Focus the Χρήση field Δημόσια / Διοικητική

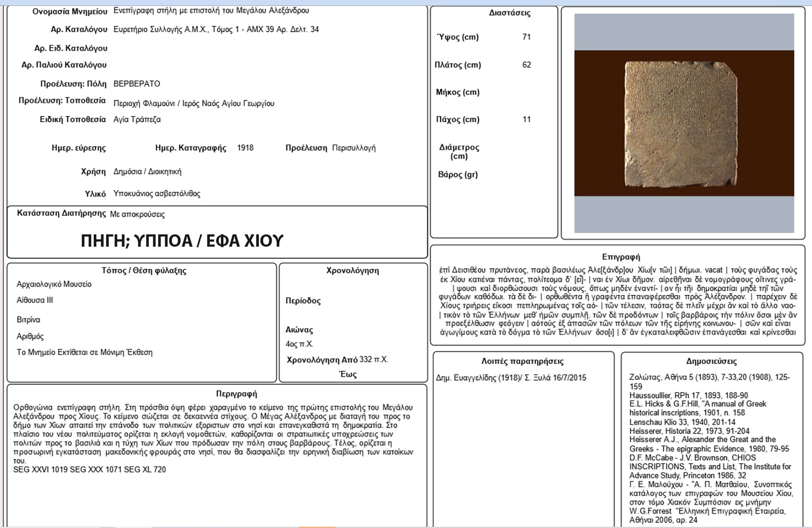coord(147,172)
